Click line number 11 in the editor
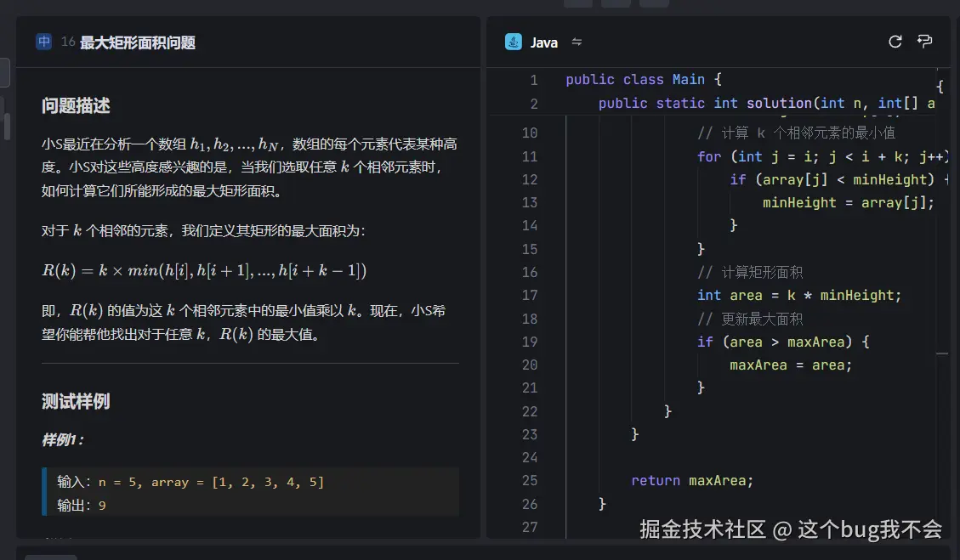This screenshot has width=960, height=560. (530, 156)
